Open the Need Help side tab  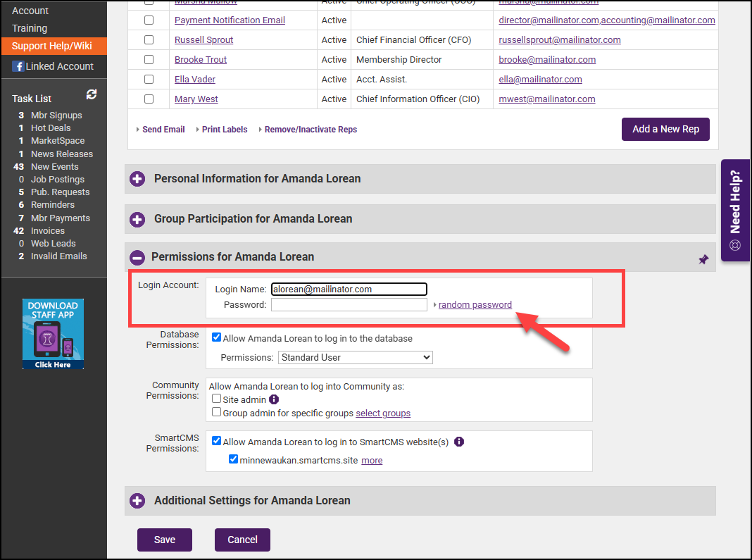tap(735, 211)
